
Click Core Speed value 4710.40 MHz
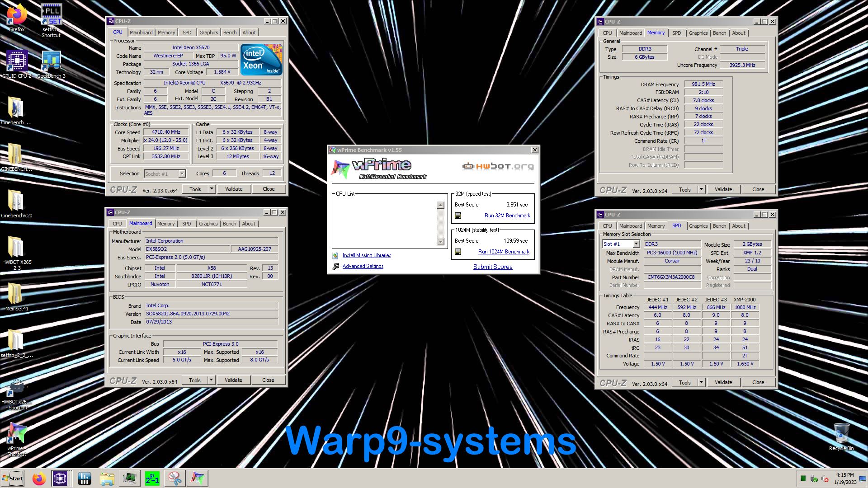point(166,132)
